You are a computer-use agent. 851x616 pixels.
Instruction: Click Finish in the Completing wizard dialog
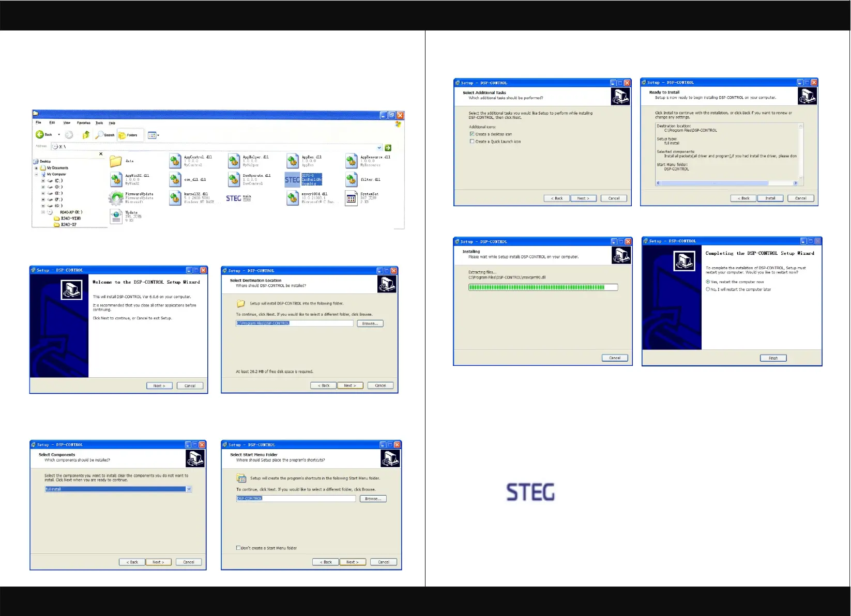(773, 358)
